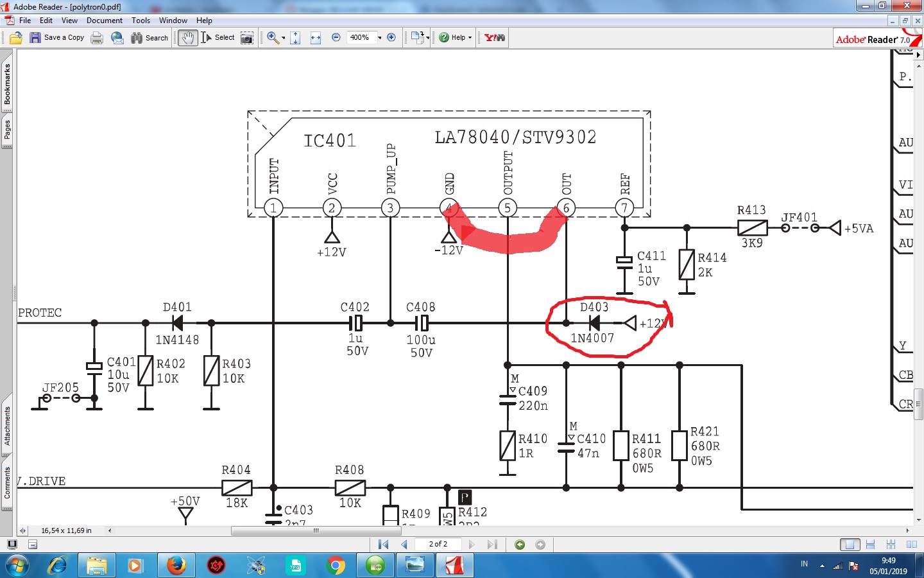Screen dimensions: 924x578
Task: Open Internet Explorer from the taskbar
Action: pyautogui.click(x=57, y=565)
